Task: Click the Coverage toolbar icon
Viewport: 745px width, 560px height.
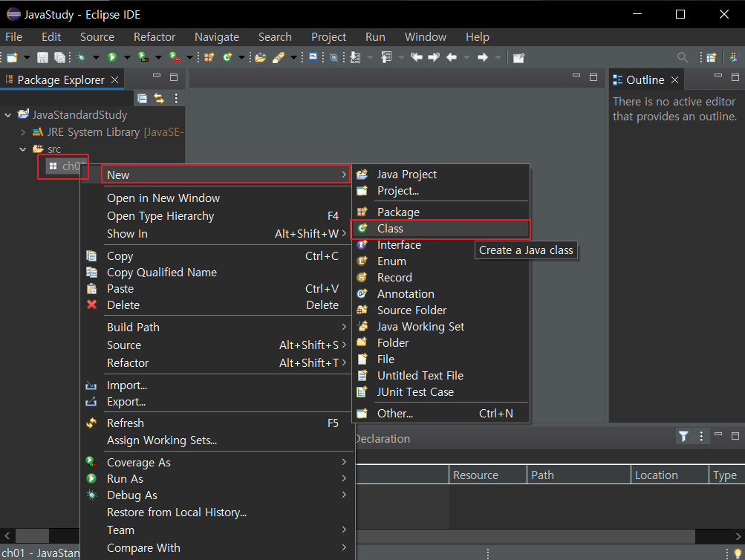Action: (x=143, y=57)
